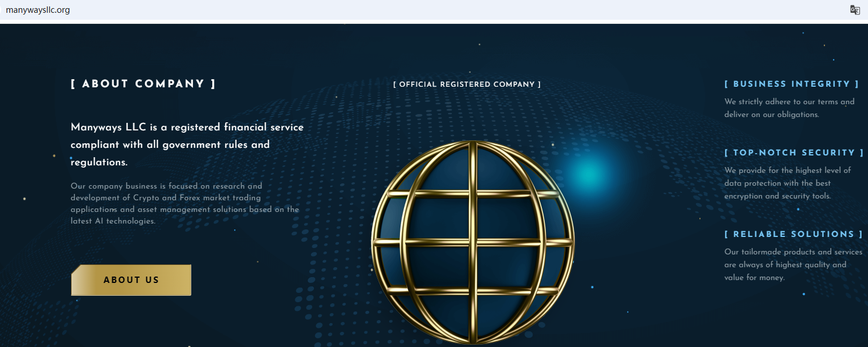The image size is (868, 347).
Task: Click 'Our tailormade products and services' text
Action: click(x=794, y=265)
